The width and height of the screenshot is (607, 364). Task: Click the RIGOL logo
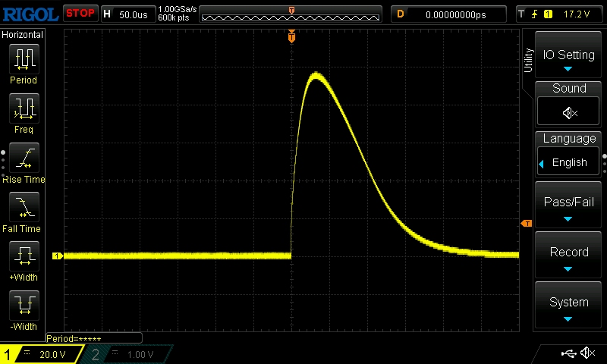point(30,14)
